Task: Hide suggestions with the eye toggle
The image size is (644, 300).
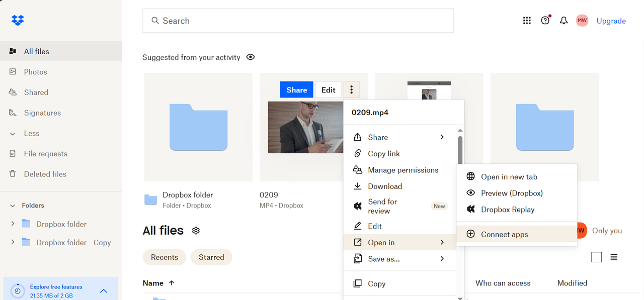Action: (250, 57)
